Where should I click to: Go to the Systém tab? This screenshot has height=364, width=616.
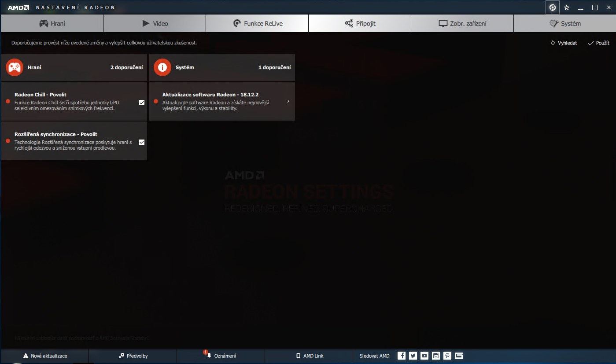point(565,23)
